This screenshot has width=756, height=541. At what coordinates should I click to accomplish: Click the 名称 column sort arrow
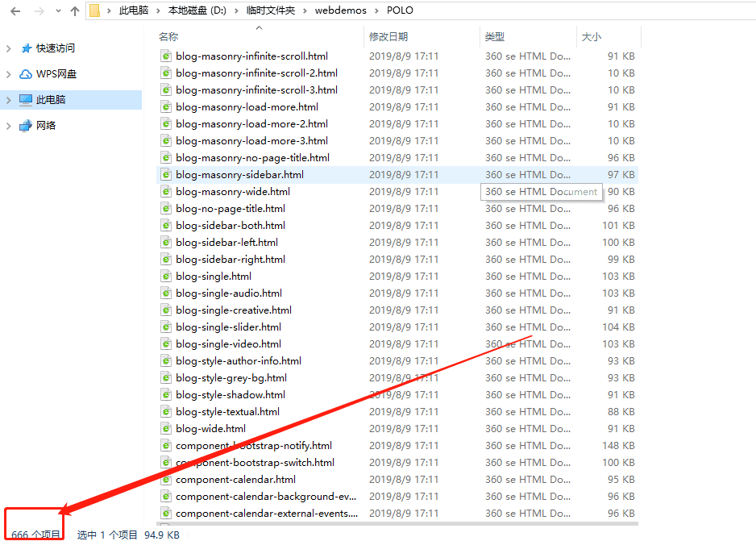click(257, 27)
